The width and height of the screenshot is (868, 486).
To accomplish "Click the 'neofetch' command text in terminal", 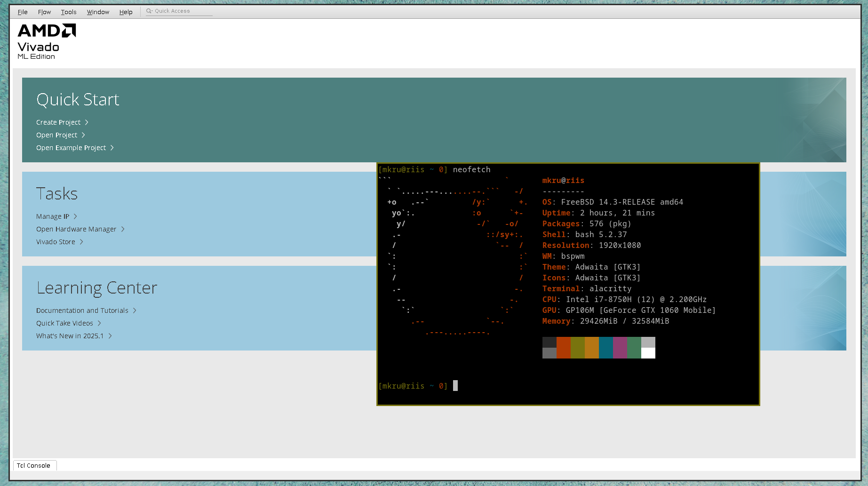I will pos(471,169).
